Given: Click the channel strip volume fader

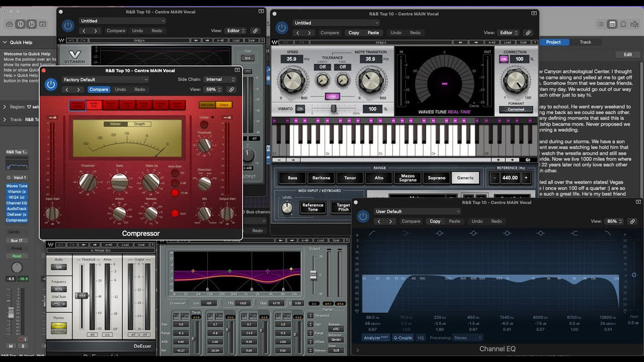Looking at the screenshot, I should (x=11, y=312).
